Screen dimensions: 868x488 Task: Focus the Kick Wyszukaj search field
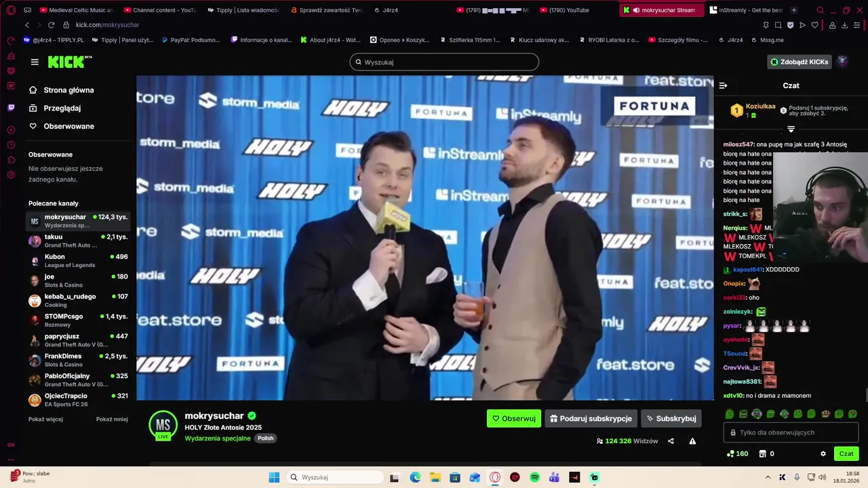click(x=444, y=62)
